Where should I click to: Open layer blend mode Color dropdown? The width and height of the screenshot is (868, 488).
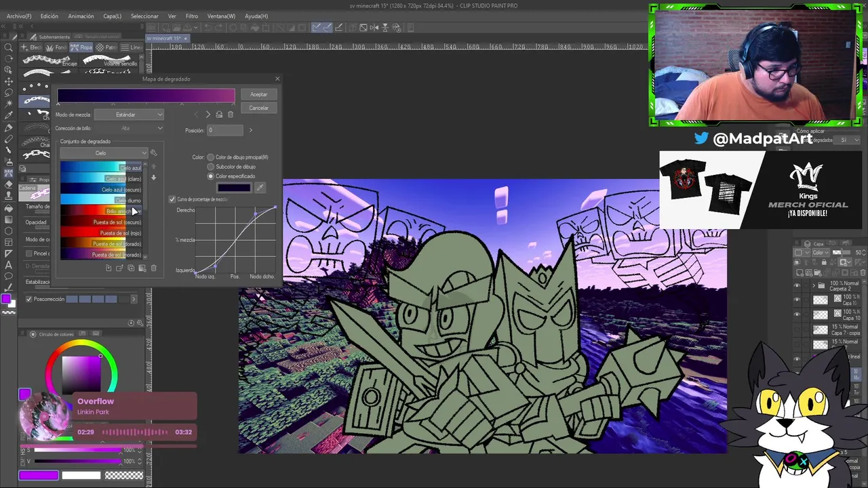[x=821, y=253]
